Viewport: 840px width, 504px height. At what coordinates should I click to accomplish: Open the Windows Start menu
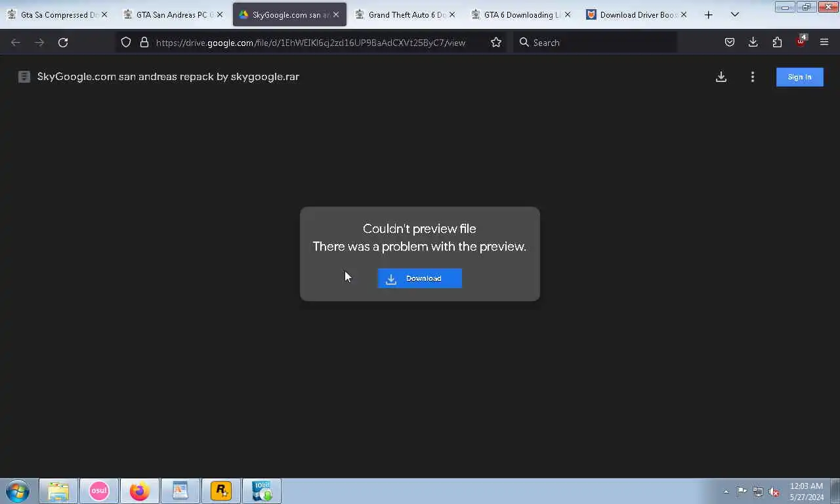click(x=18, y=491)
